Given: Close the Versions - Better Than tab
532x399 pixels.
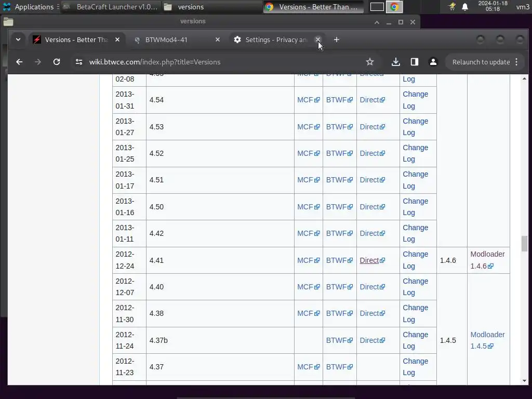Looking at the screenshot, I should tap(117, 39).
